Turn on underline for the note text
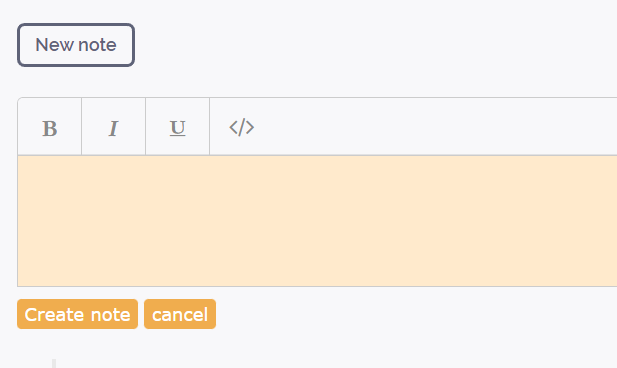 (177, 127)
